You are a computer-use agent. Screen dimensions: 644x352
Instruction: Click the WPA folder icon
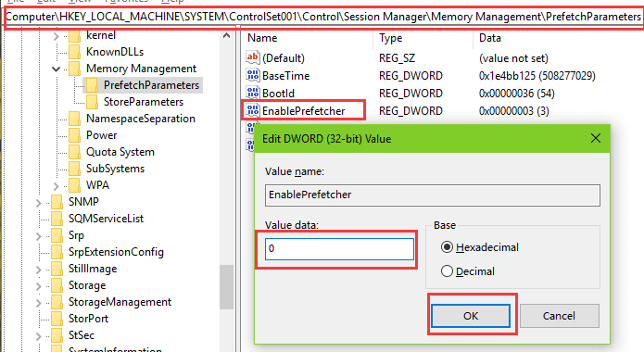point(75,185)
